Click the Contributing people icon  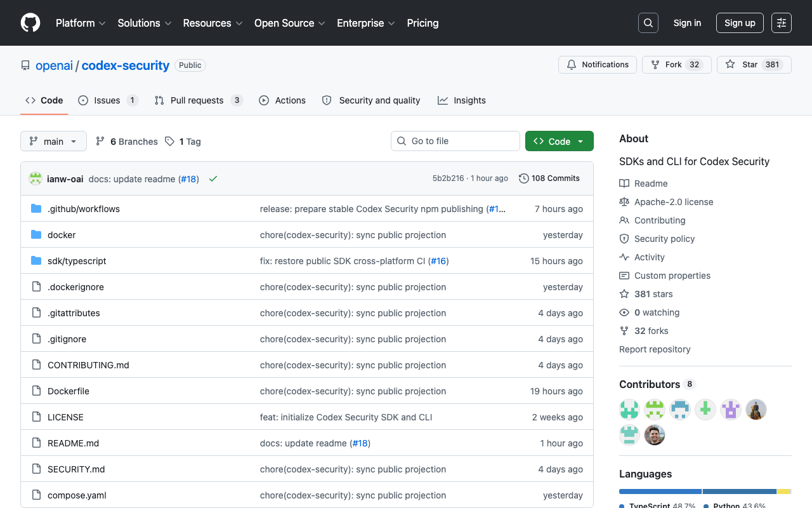624,220
